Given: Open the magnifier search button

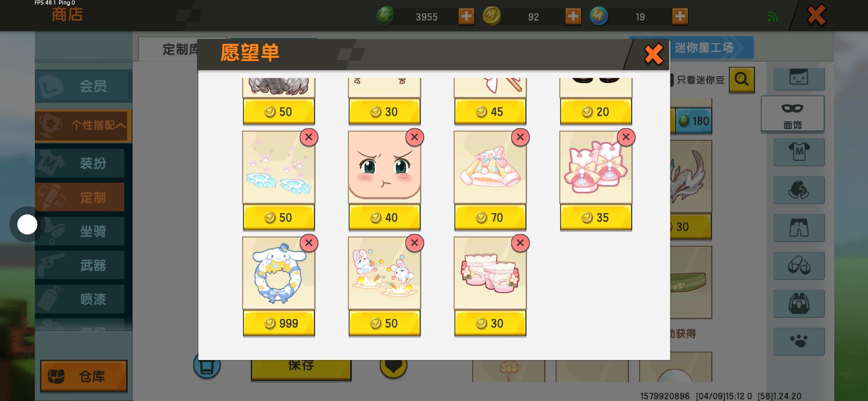Looking at the screenshot, I should (x=742, y=79).
